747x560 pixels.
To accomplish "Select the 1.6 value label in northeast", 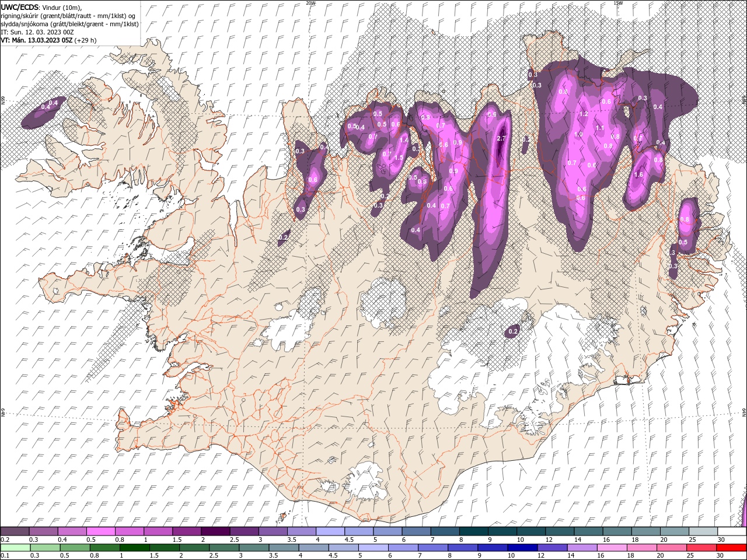I will click(638, 174).
